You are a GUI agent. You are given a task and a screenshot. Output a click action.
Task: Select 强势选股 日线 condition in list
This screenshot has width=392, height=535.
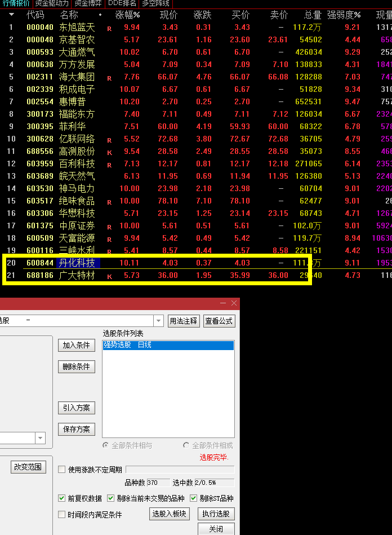(168, 345)
